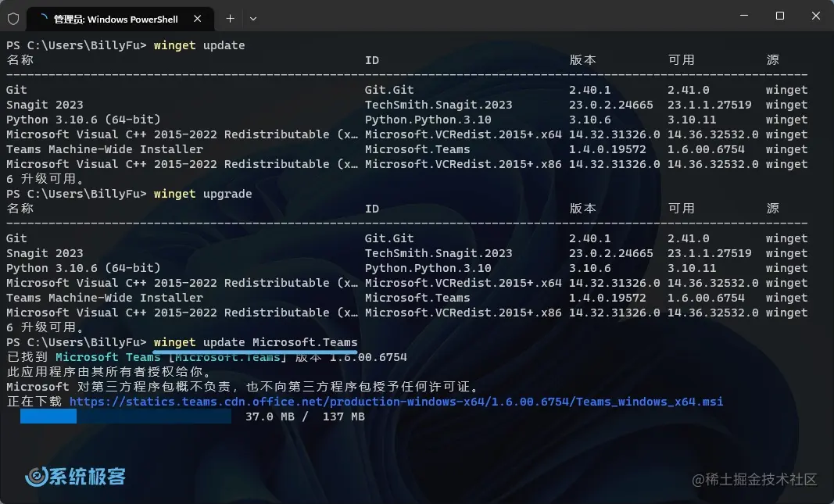Maximize the terminal window
Screen dimensions: 834x504
click(x=780, y=16)
